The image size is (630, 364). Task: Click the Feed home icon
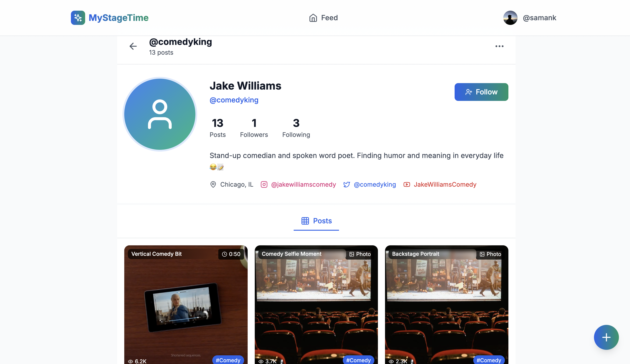tap(313, 18)
